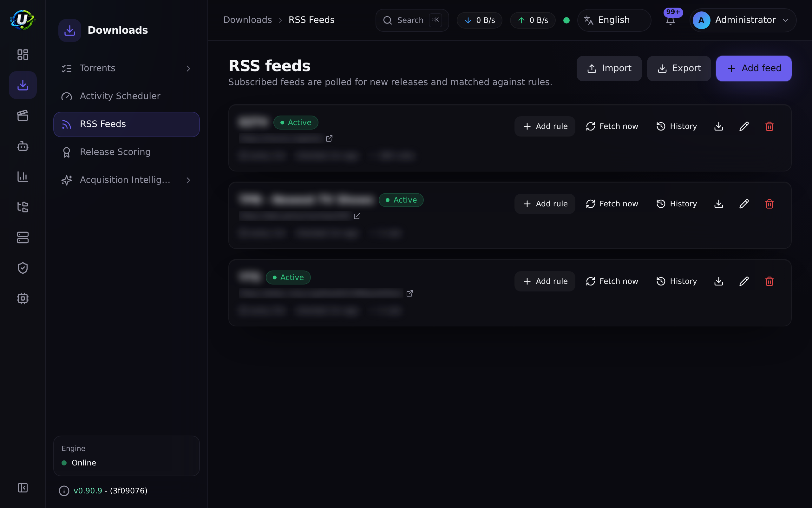Collapse sidebar using the panel toggle icon

[x=23, y=487]
